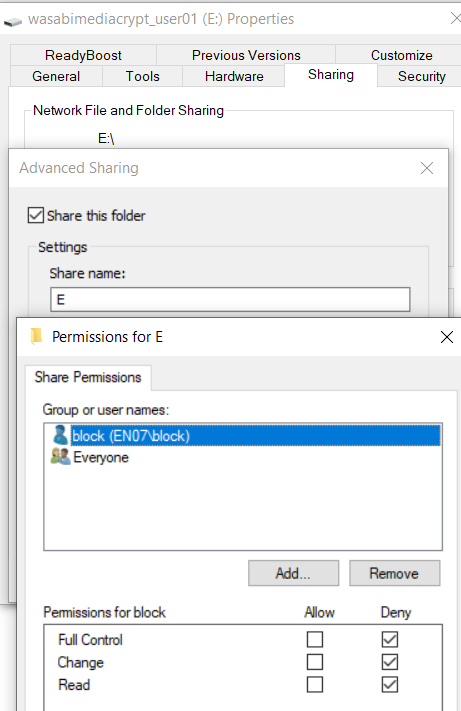The width and height of the screenshot is (461, 711).
Task: Open the Previous Versions tab
Action: 246,55
